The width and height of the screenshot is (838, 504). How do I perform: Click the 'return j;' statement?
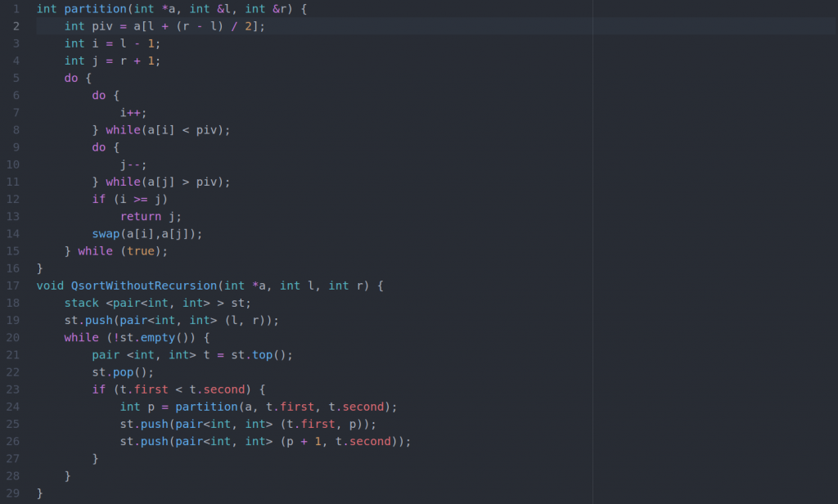pyautogui.click(x=151, y=217)
